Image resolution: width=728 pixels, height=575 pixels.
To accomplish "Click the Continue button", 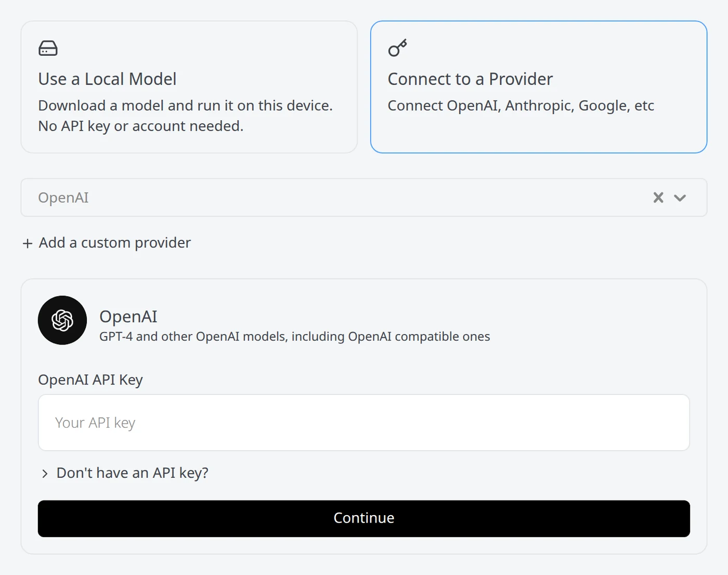I will [364, 518].
